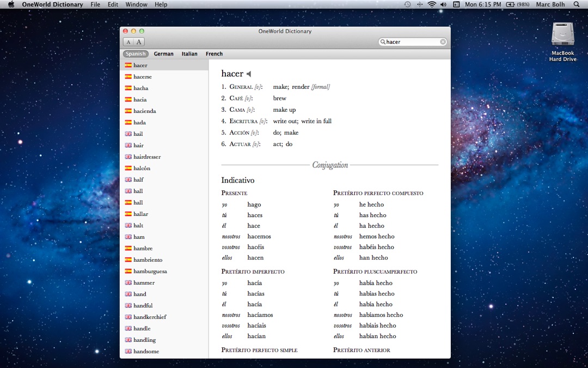Viewport: 588px width, 368px height.
Task: Click the volume icon in menu bar
Action: click(x=443, y=4)
